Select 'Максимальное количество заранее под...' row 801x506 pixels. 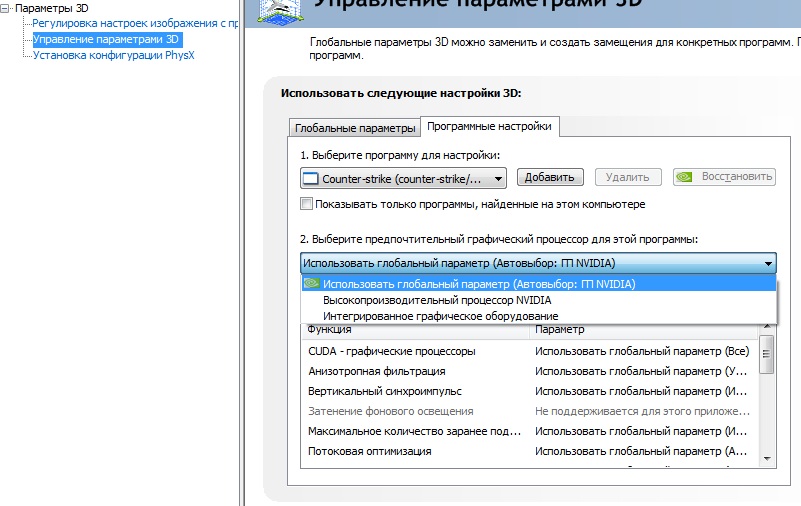pyautogui.click(x=530, y=431)
